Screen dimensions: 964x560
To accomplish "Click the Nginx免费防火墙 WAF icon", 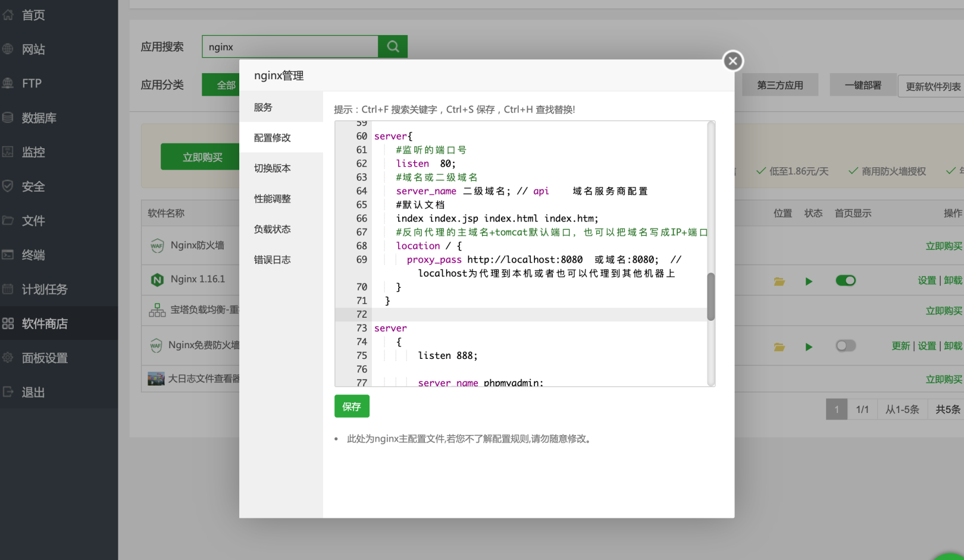I will tap(156, 345).
